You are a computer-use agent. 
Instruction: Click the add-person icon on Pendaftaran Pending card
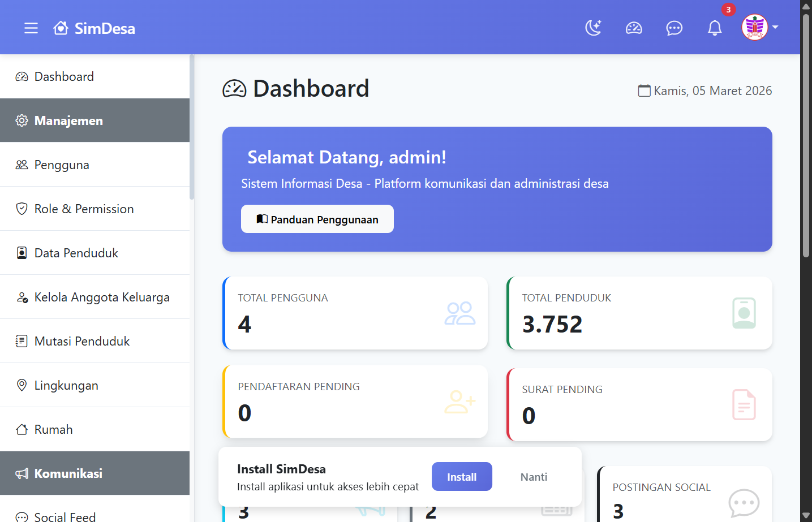pos(460,402)
